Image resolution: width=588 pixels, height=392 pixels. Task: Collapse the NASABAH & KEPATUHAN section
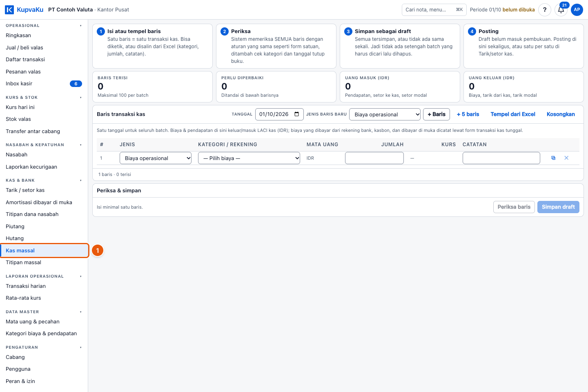(81, 145)
